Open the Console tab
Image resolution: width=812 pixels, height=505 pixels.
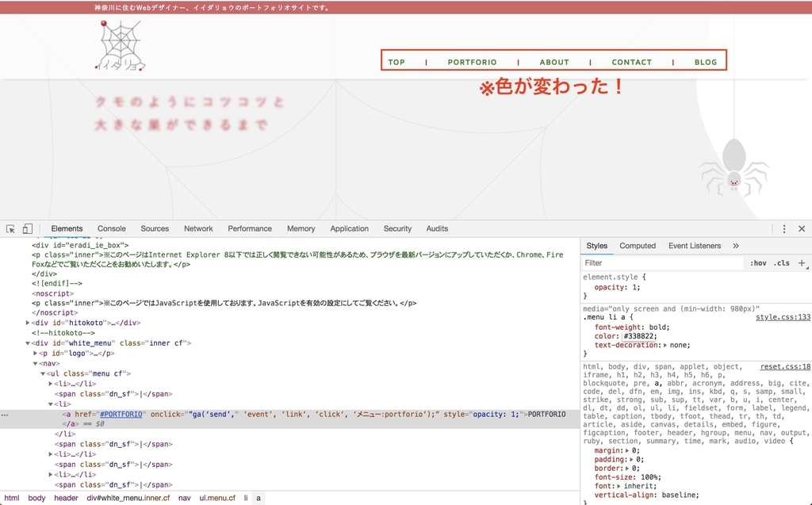point(111,228)
